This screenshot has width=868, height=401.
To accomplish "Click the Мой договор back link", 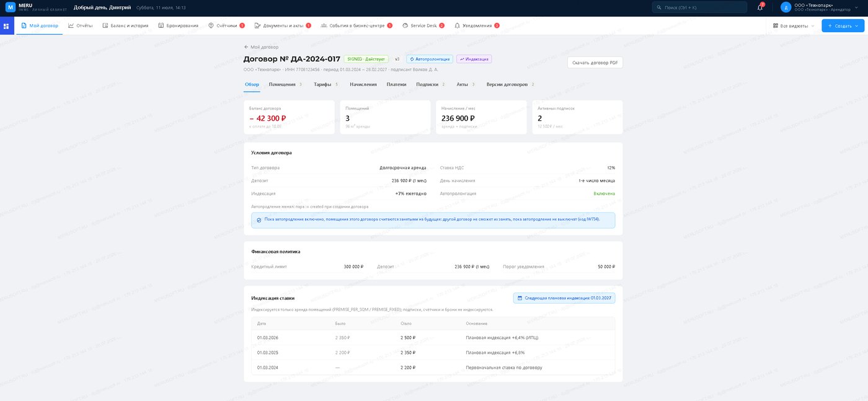I will [x=261, y=46].
